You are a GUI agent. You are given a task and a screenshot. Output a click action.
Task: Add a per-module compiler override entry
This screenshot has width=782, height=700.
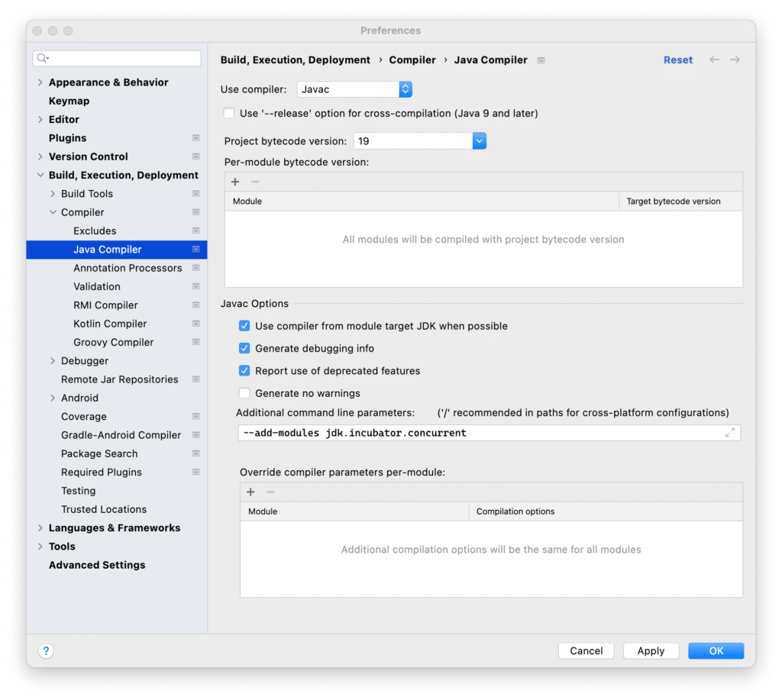pyautogui.click(x=250, y=492)
